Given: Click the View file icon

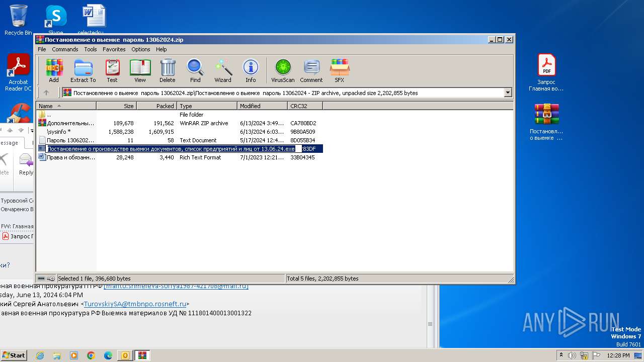Looking at the screenshot, I should tap(140, 70).
